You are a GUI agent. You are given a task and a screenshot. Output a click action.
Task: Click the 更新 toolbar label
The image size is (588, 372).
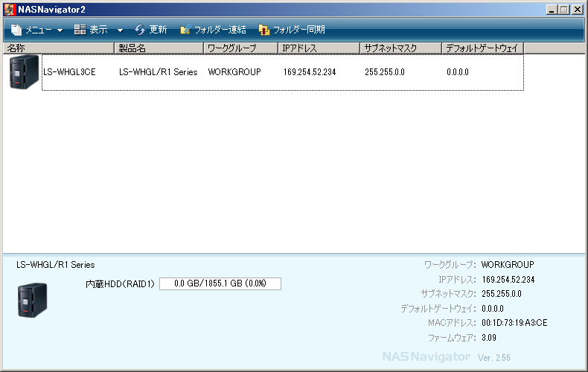pos(158,30)
